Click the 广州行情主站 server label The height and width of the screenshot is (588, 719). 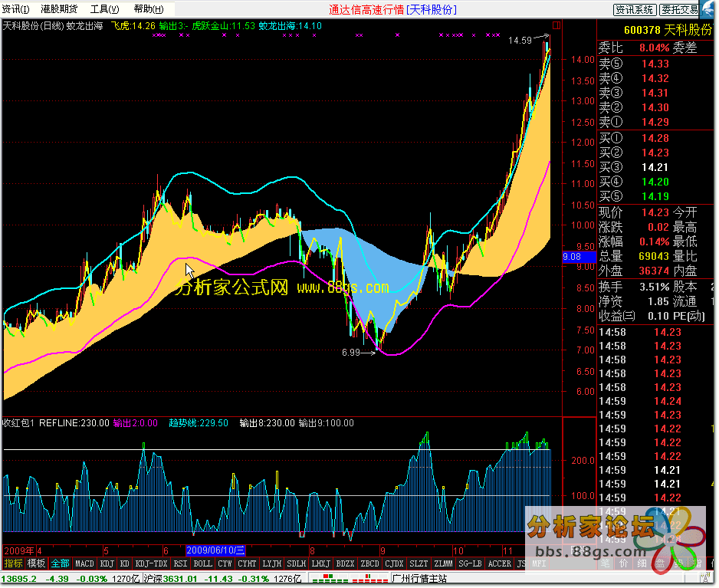419,579
